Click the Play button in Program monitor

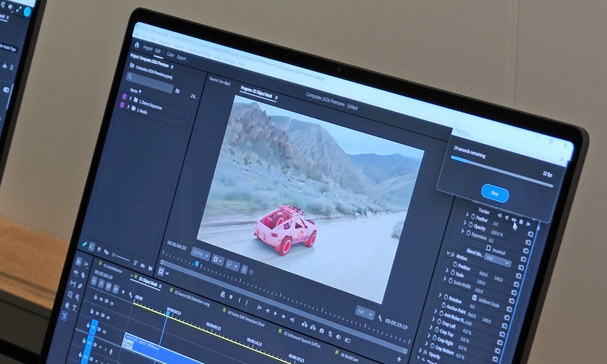coord(275,313)
